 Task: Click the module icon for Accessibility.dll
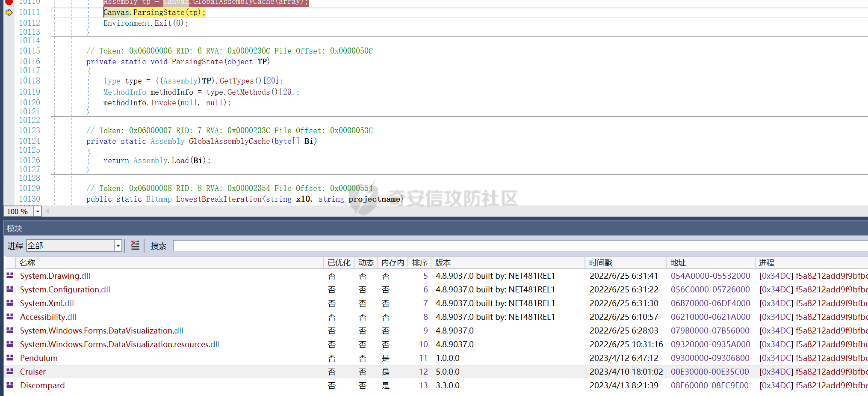tap(10, 317)
